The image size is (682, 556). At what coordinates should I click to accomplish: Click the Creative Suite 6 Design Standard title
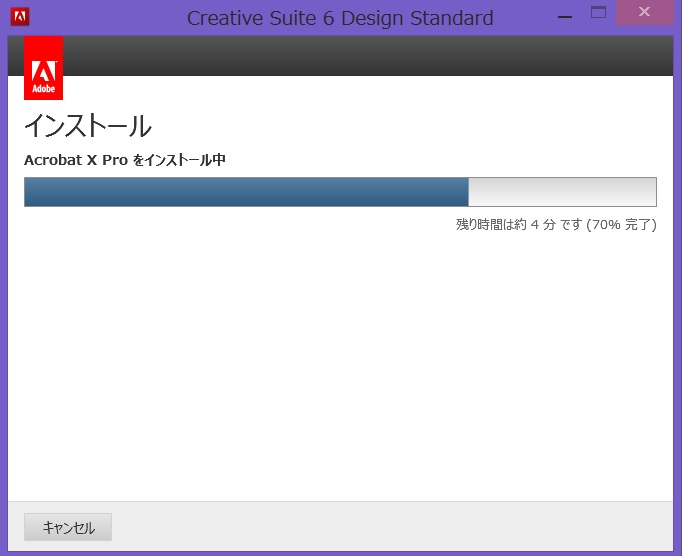pos(340,18)
